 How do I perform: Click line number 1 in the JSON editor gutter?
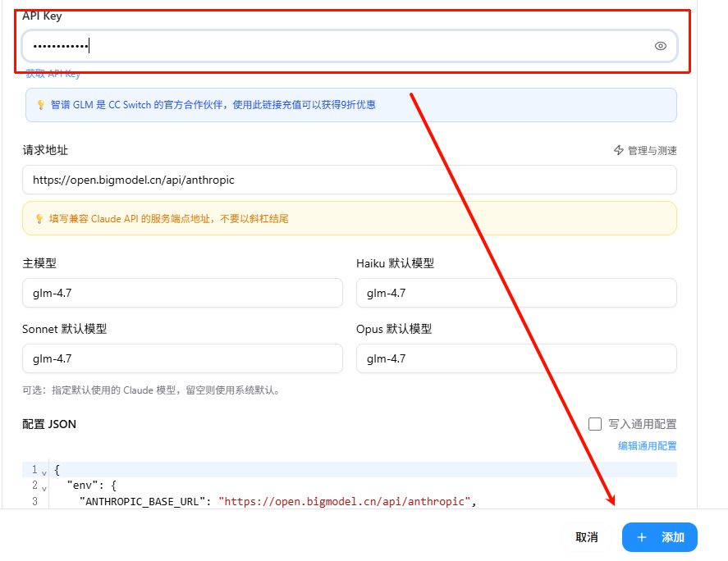pos(34,470)
